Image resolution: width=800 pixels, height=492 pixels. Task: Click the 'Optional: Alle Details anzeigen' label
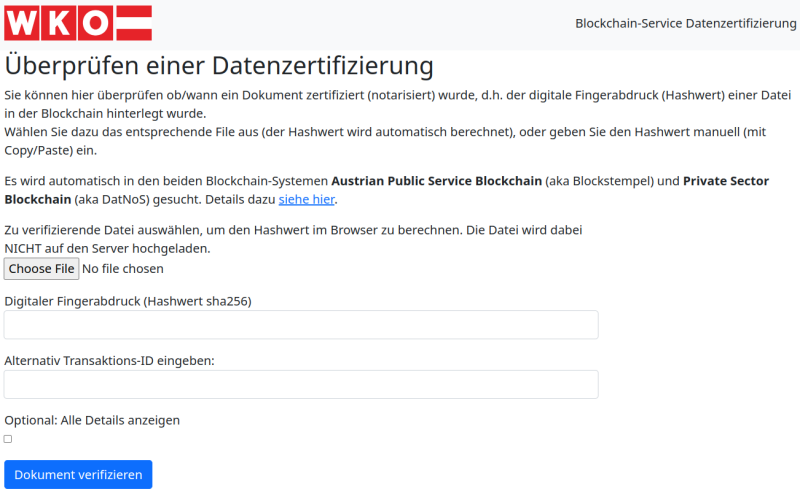(x=92, y=420)
